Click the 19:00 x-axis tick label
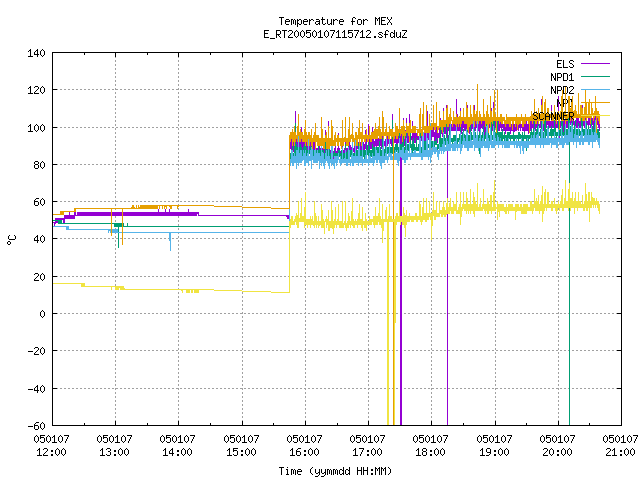Image resolution: width=640 pixels, height=480 pixels. (x=494, y=452)
